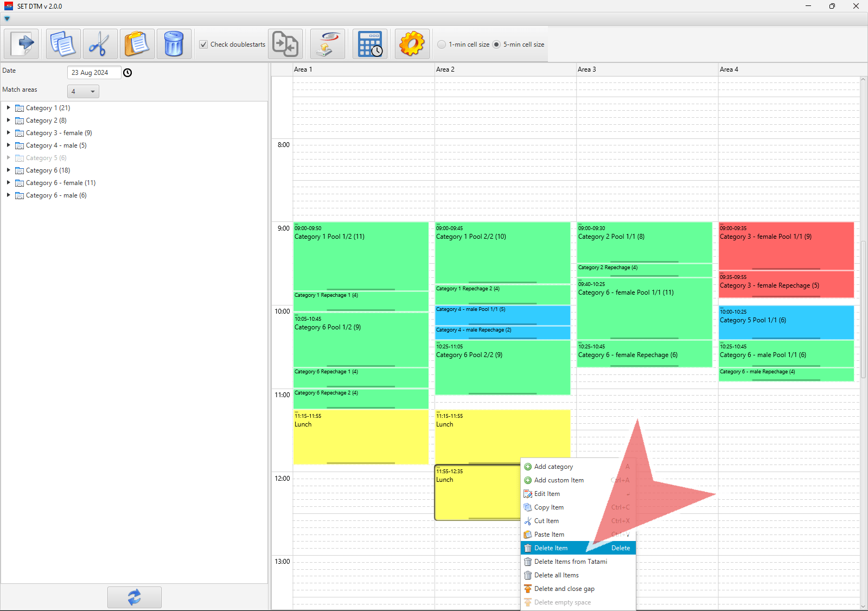Select 5-min cell size option
868x611 pixels.
(496, 44)
